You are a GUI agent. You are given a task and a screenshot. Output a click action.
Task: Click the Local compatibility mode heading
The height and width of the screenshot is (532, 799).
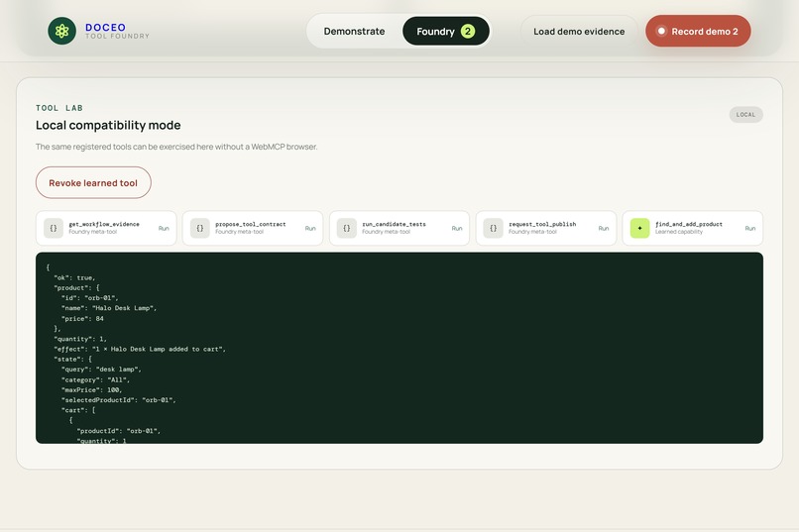pos(108,125)
